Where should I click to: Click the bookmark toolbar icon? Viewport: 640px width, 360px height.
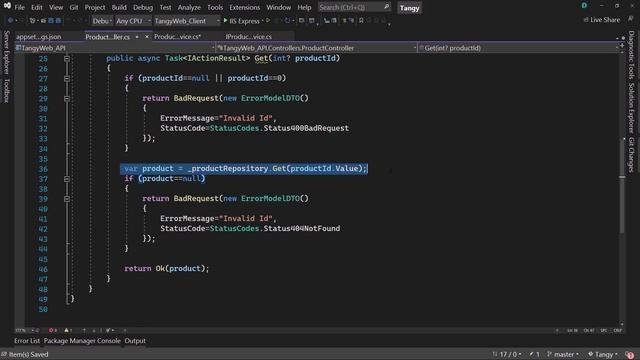(x=361, y=20)
